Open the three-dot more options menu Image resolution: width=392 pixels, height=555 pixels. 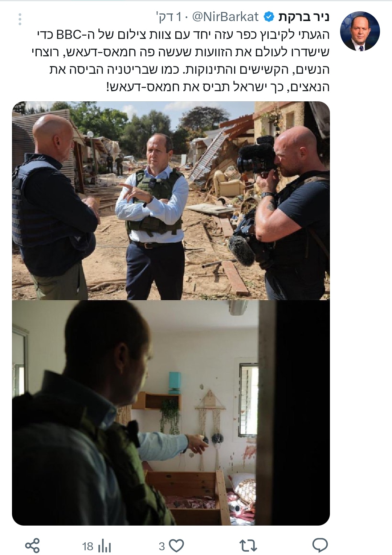point(20,19)
